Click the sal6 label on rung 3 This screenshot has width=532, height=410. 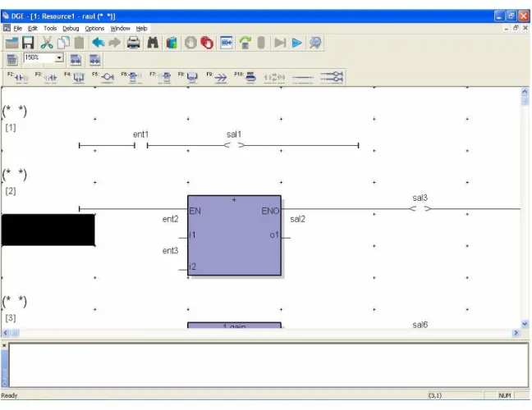tap(420, 325)
